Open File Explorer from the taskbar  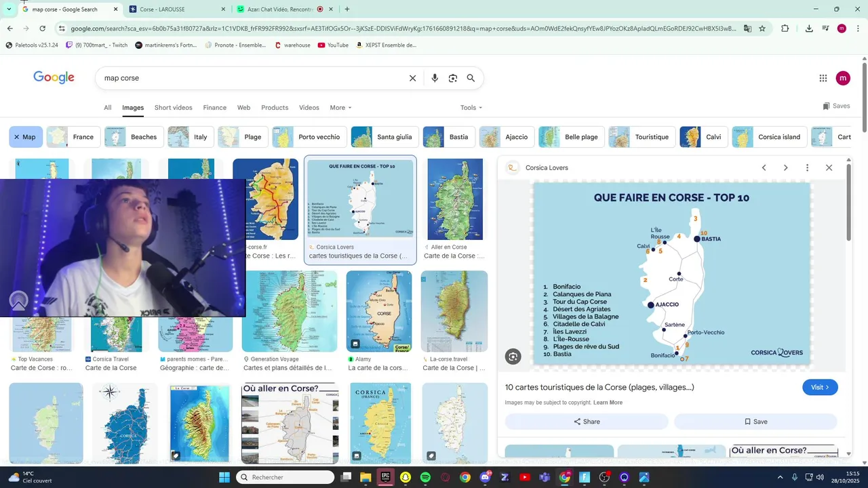[x=366, y=477]
